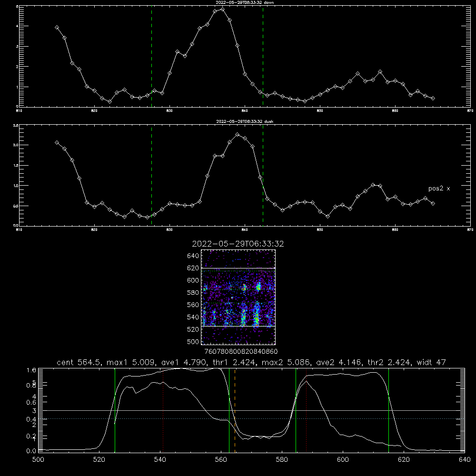Click the '560' label on the bottom plot x-axis
This screenshot has height=476, width=476.
pos(221,460)
